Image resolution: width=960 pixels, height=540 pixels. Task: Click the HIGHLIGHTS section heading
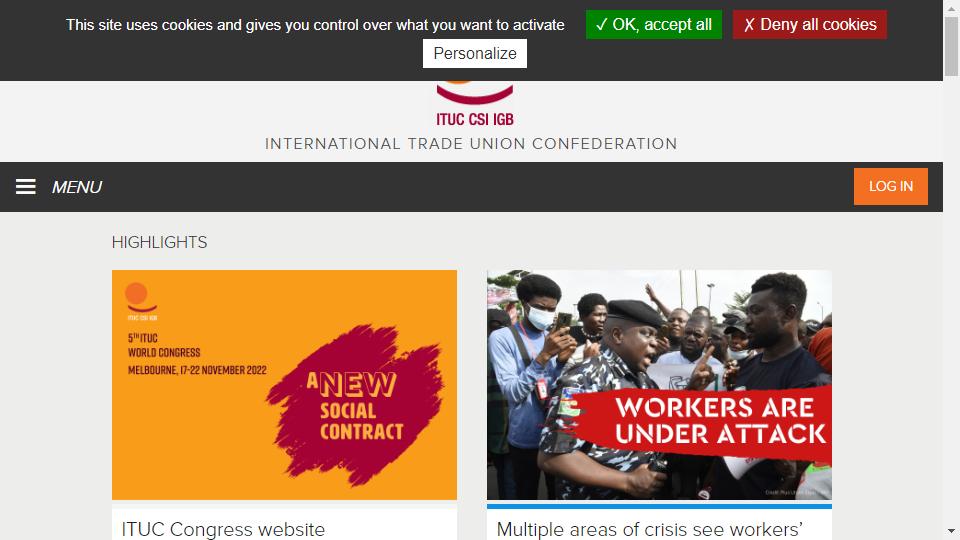pos(159,242)
